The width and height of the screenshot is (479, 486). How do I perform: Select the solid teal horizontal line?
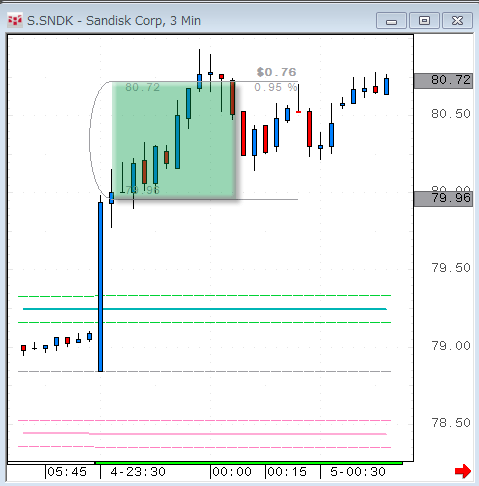tap(205, 309)
